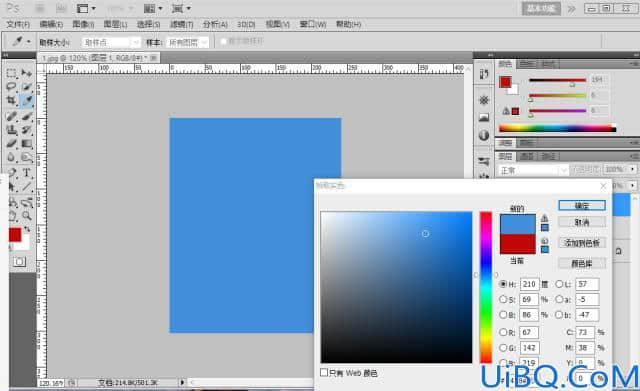Screen dimensions: 640x391
Task: Click the current red swatch in color picker
Action: pyautogui.click(x=518, y=244)
